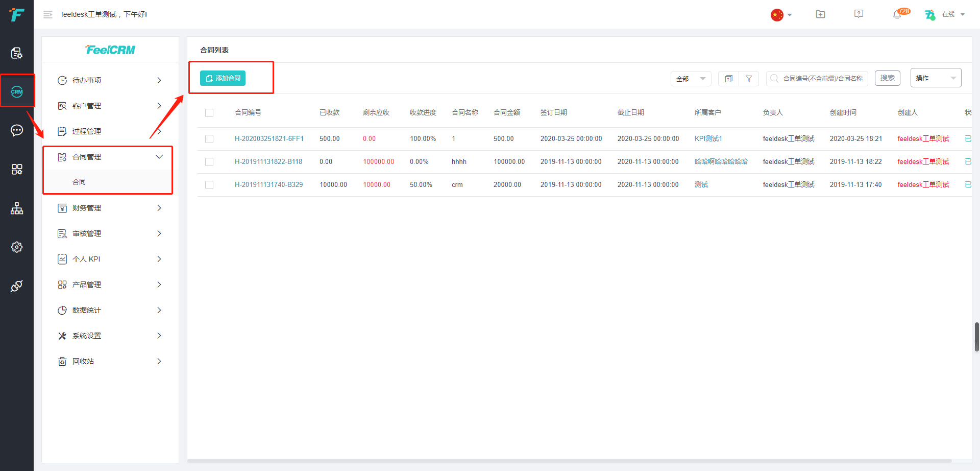Open the language dropdown arrow beside flag
The image size is (980, 471).
pos(790,15)
